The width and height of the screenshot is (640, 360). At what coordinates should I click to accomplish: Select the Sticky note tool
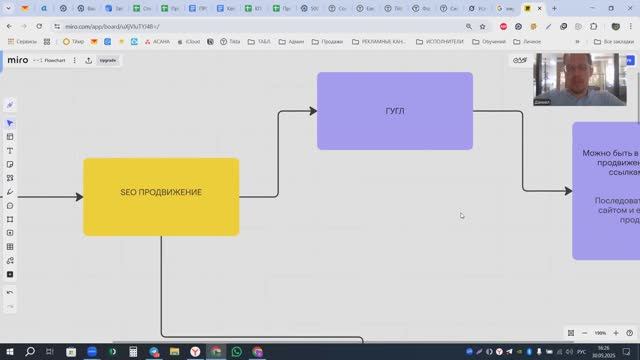click(x=10, y=164)
